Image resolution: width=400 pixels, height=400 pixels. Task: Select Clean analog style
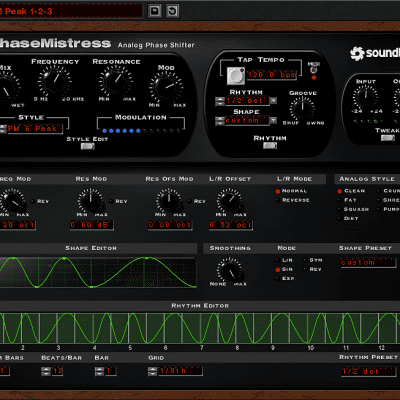click(340, 191)
